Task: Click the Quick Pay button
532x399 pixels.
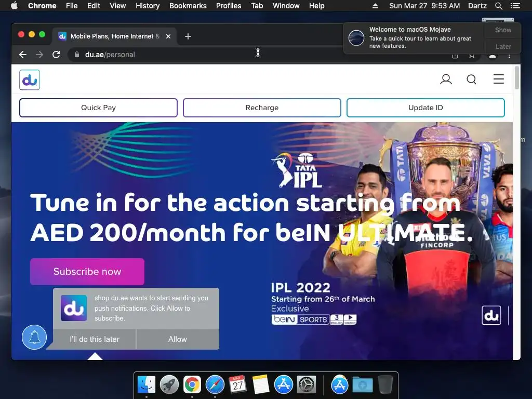Action: (98, 108)
